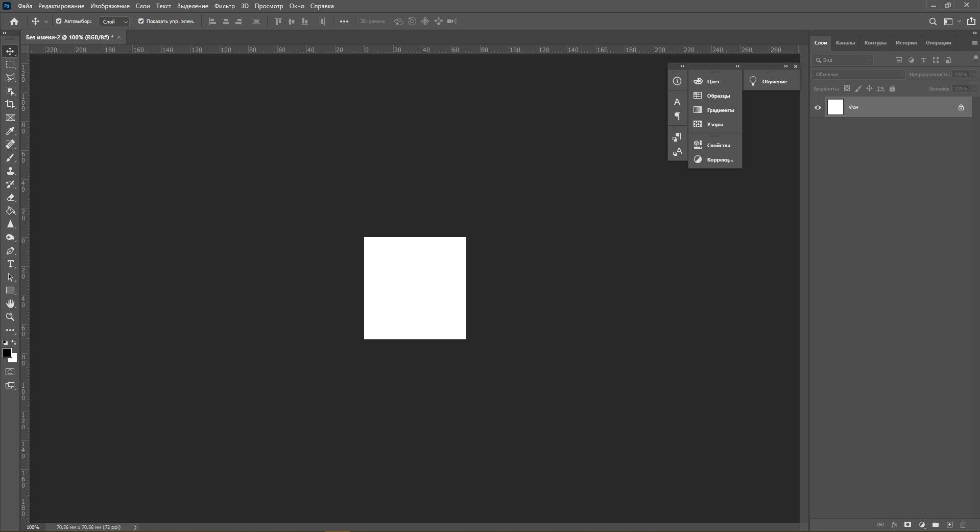Open the Обычные blend mode dropdown
This screenshot has height=532, width=980.
(858, 75)
